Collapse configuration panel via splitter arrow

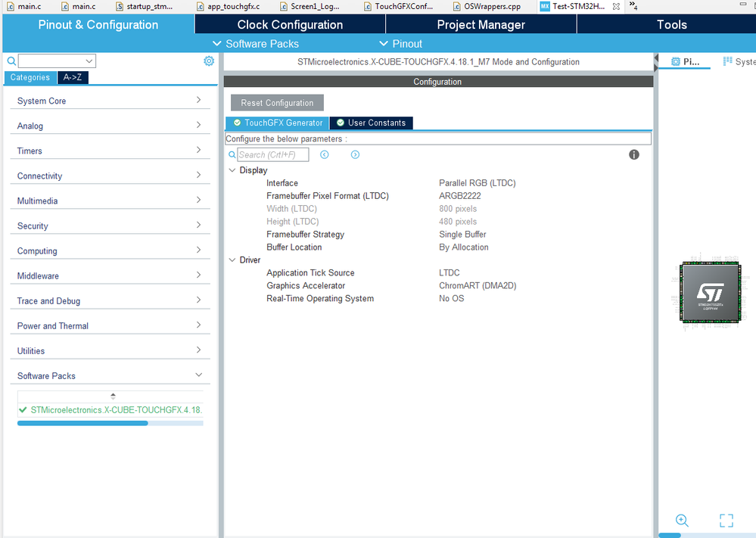click(x=655, y=58)
